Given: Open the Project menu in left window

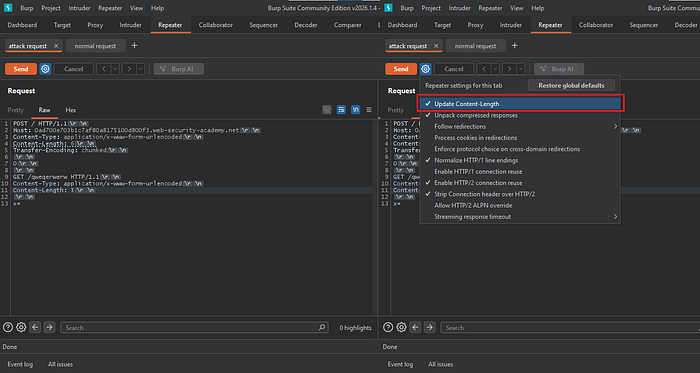Looking at the screenshot, I should tap(51, 8).
